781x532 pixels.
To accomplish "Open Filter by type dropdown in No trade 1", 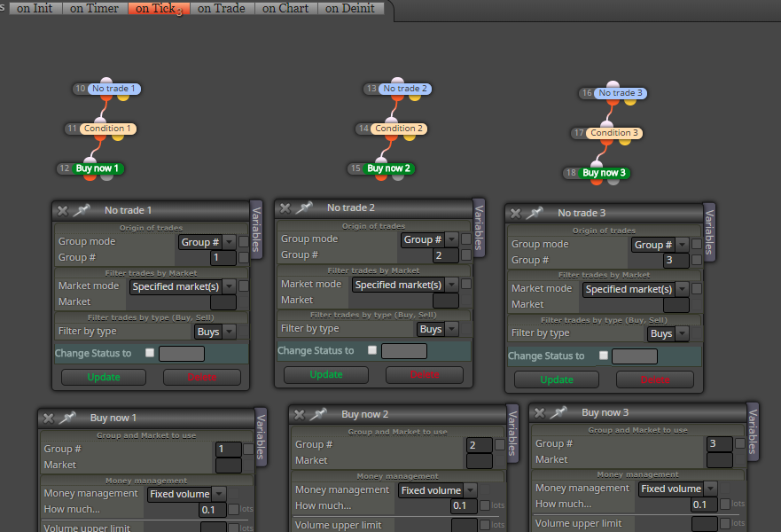I will pos(215,332).
